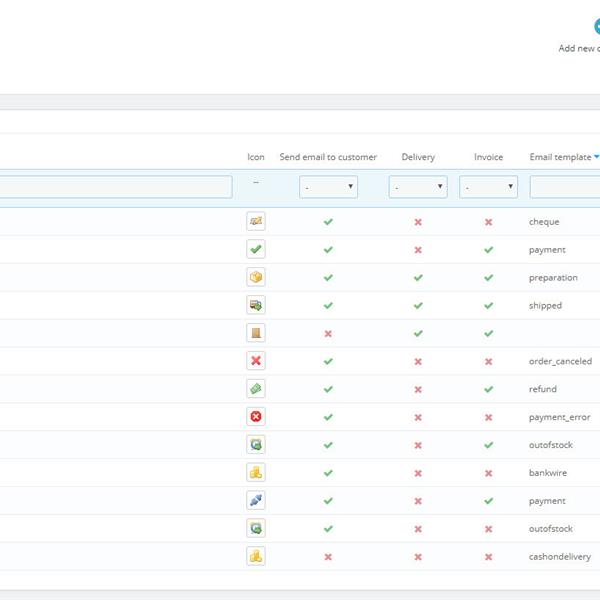
Task: Click the Add new link text
Action: (x=579, y=49)
